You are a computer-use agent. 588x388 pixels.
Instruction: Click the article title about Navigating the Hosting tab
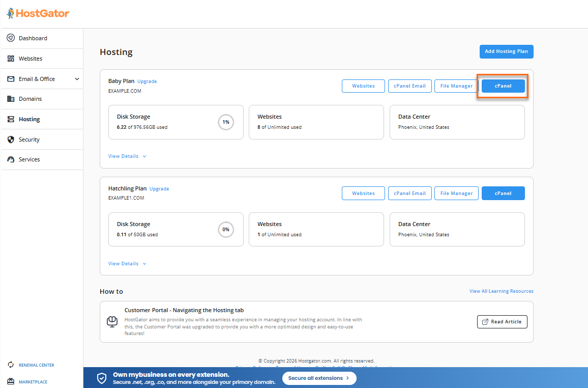(x=184, y=310)
